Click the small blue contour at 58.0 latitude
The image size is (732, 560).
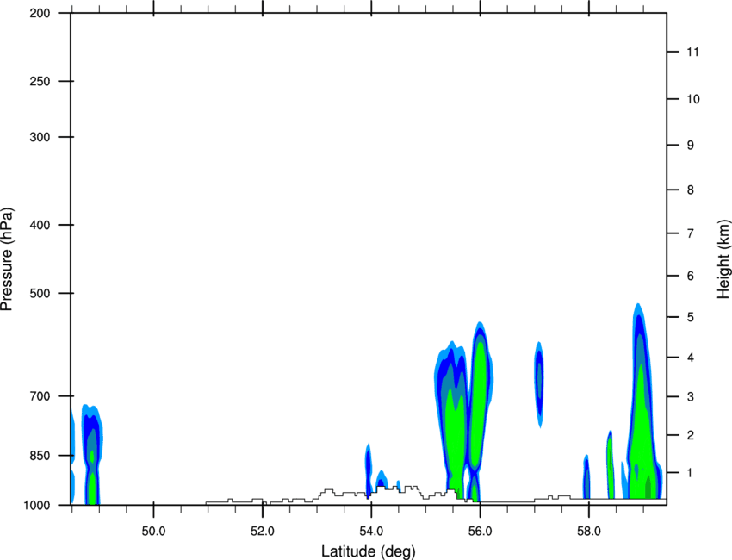pos(586,476)
